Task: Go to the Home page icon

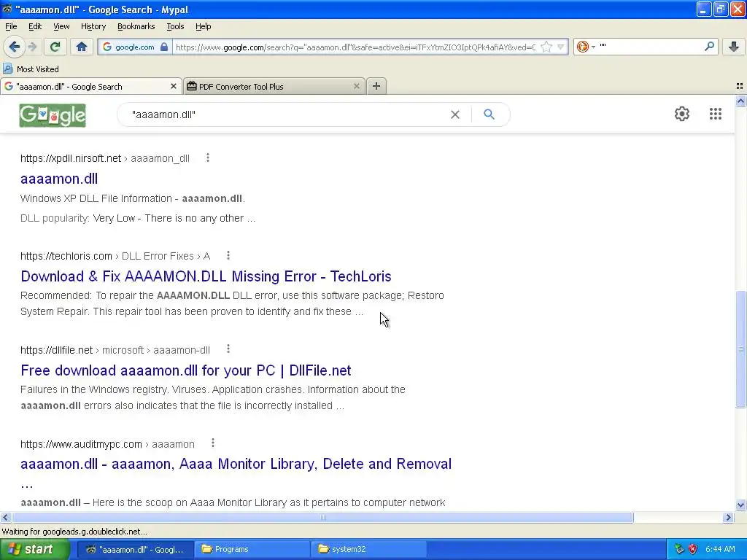Action: 82,47
